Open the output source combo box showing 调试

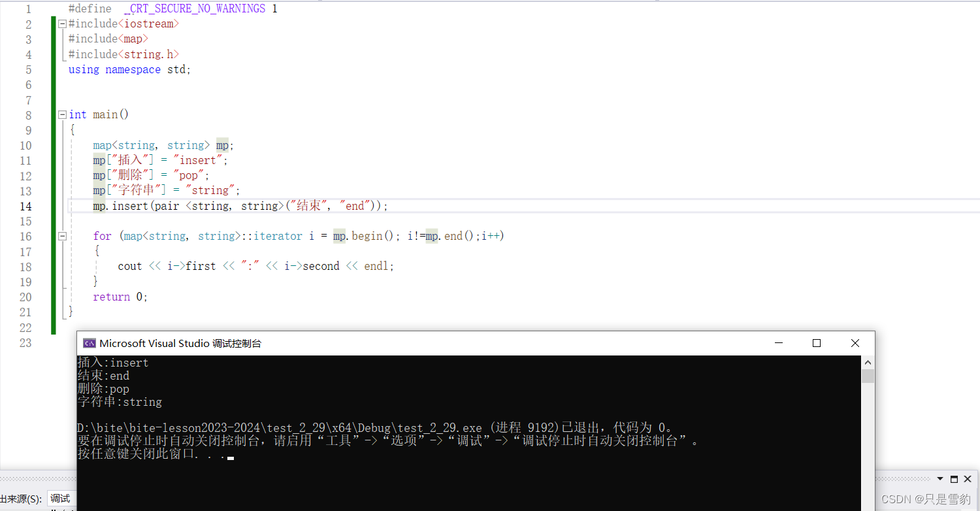[x=62, y=499]
